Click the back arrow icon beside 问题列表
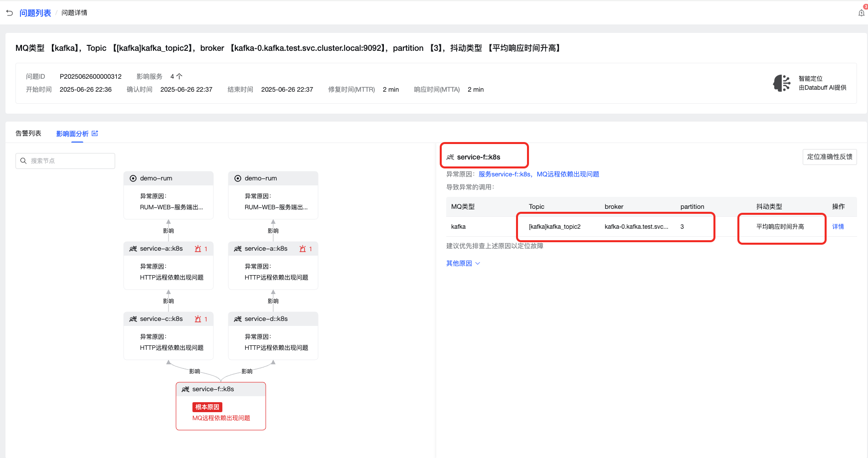Image resolution: width=868 pixels, height=458 pixels. point(9,13)
